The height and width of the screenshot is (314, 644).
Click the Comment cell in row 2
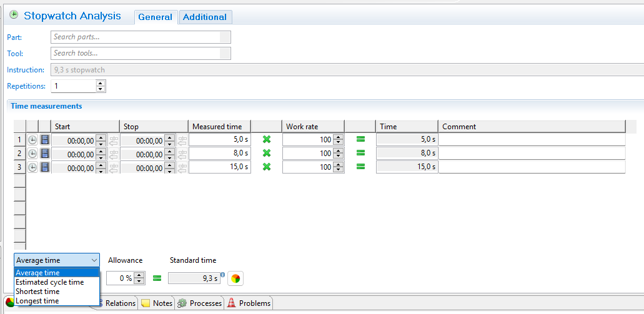tap(531, 154)
